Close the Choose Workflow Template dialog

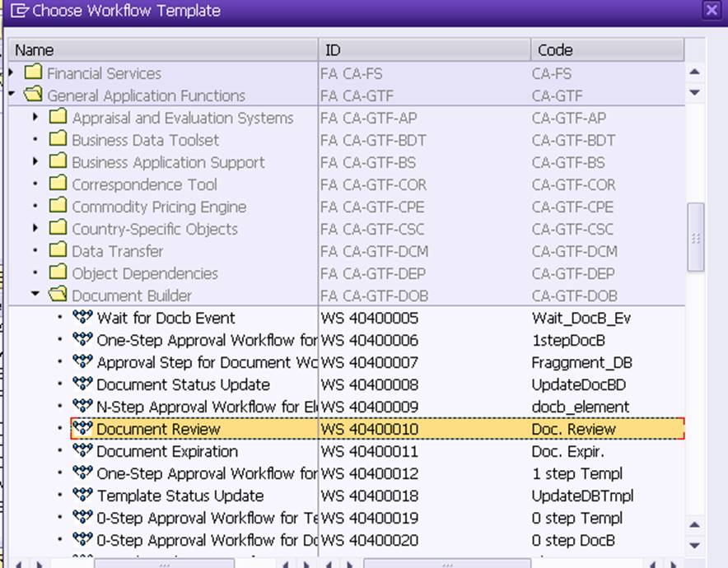712,10
